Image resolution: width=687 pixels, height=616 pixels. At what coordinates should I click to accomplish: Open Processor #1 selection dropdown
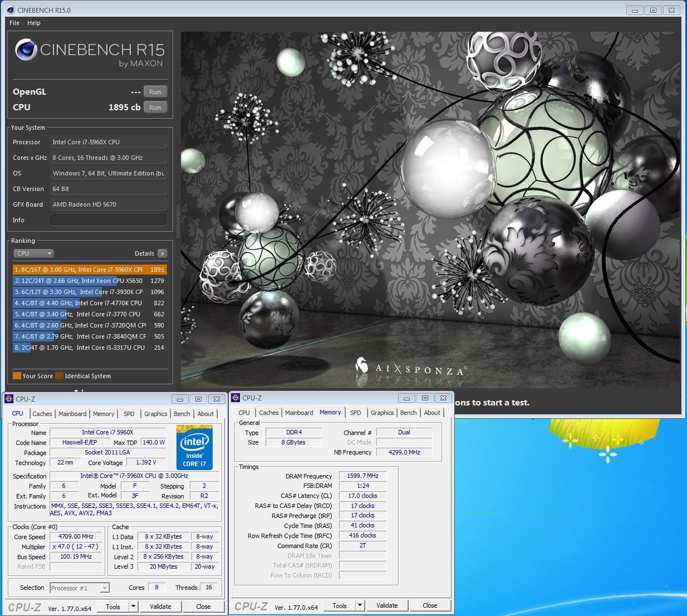pos(80,588)
